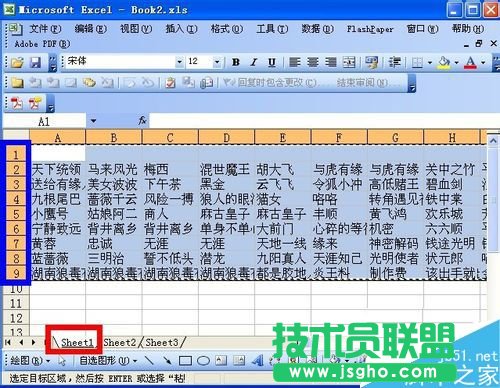Apply the Fill Color paint bucket
Image resolution: width=500 pixels, height=388 pixels.
pos(444,62)
